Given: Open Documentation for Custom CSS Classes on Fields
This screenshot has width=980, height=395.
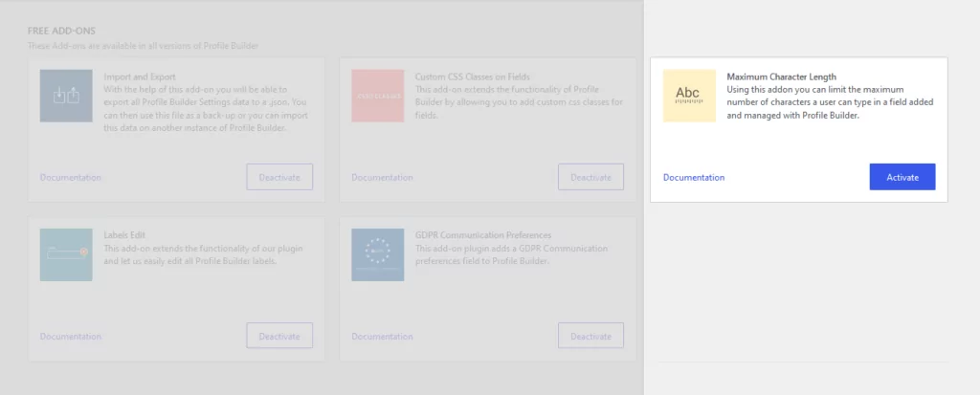Looking at the screenshot, I should (x=382, y=178).
